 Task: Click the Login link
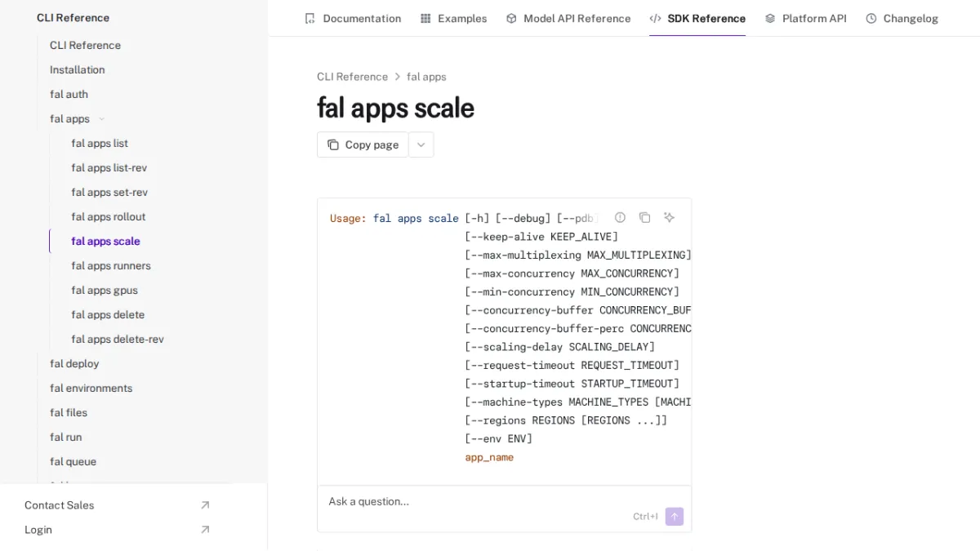click(x=38, y=530)
